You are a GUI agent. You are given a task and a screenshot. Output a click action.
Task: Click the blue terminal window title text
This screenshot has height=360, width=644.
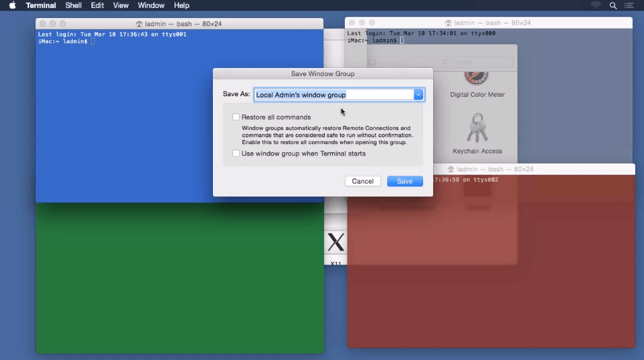[183, 24]
